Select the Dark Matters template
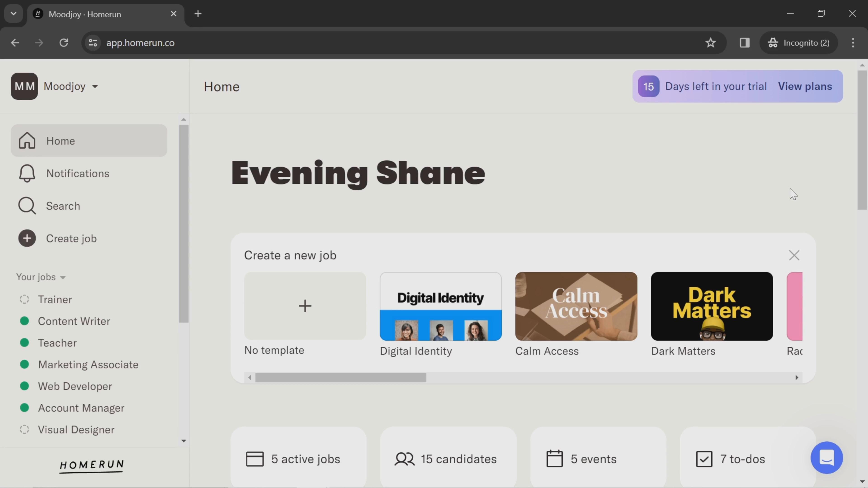This screenshot has width=868, height=488. (x=712, y=306)
